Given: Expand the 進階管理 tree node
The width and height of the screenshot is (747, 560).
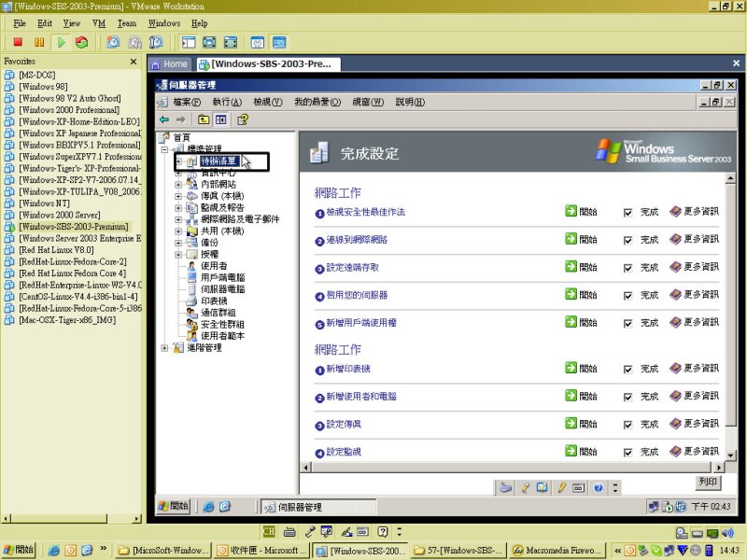Looking at the screenshot, I should 164,347.
